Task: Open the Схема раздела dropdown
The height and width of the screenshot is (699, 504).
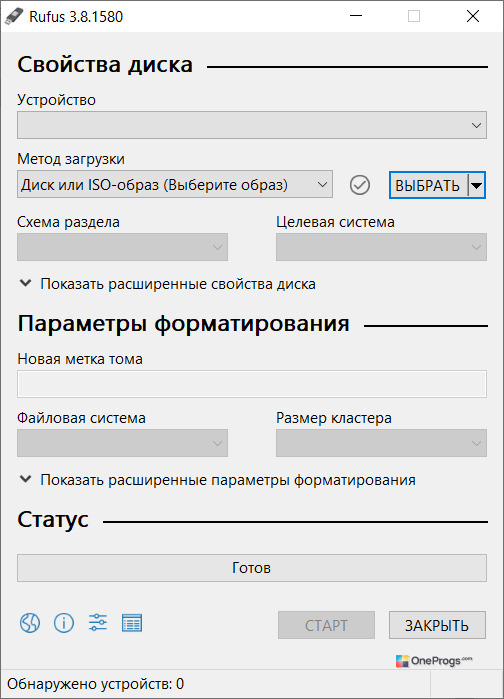Action: click(x=123, y=247)
